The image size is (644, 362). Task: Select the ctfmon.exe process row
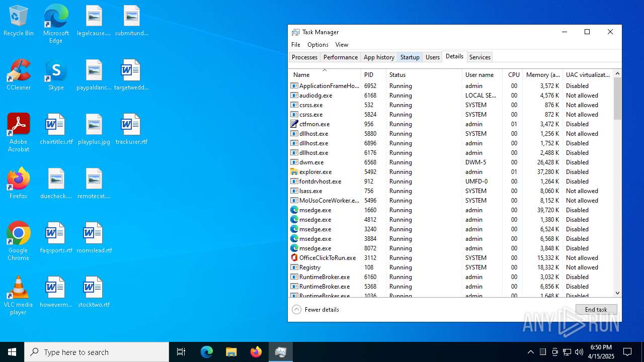pos(451,124)
